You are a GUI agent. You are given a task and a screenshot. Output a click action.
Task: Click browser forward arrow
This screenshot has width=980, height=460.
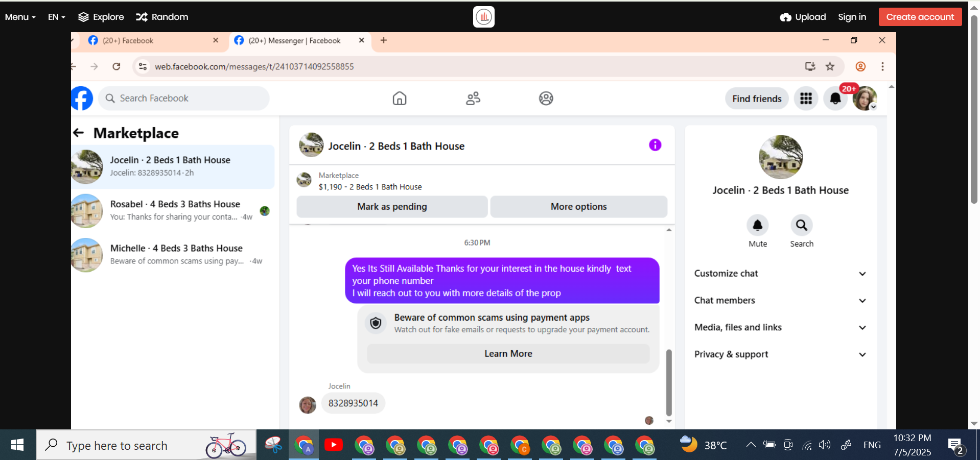94,66
